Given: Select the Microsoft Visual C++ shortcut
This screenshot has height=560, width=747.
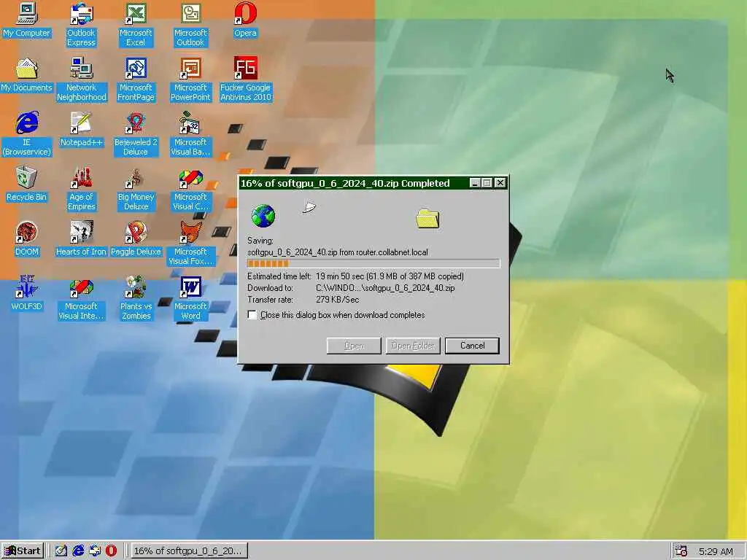Looking at the screenshot, I should tap(190, 189).
